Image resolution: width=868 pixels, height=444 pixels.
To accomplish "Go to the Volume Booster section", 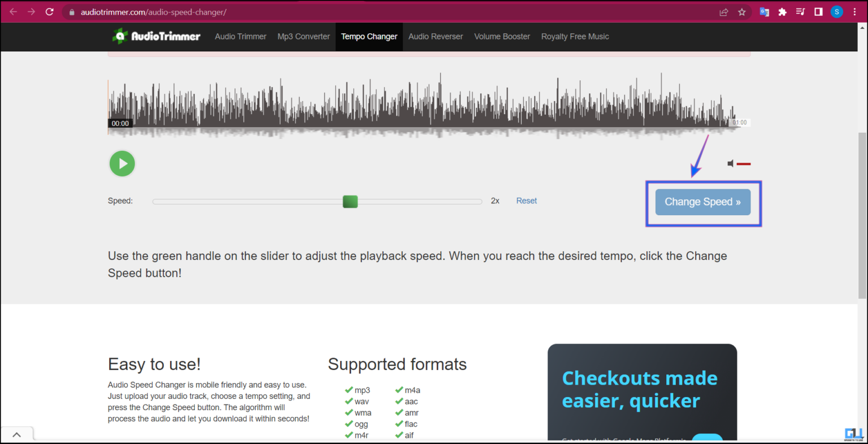I will tap(502, 36).
